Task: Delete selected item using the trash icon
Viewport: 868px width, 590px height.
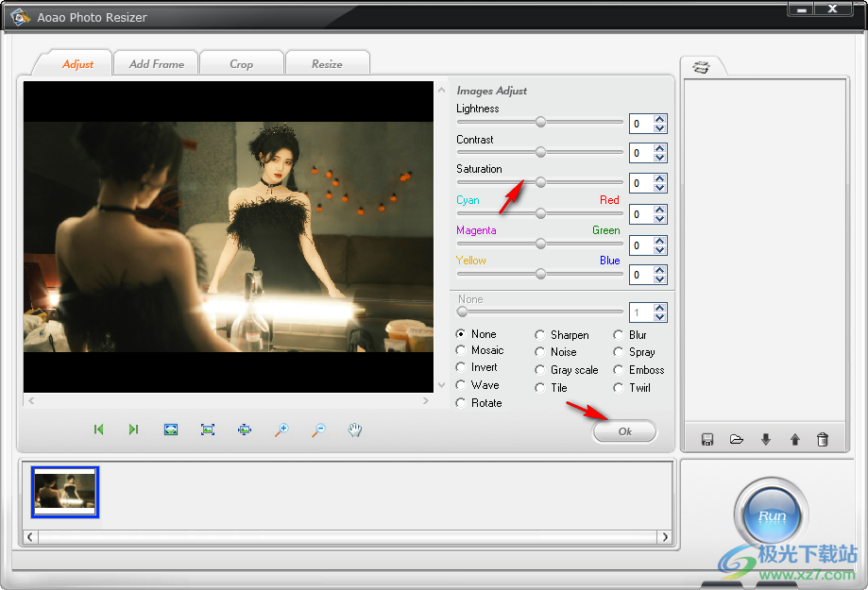Action: tap(823, 438)
